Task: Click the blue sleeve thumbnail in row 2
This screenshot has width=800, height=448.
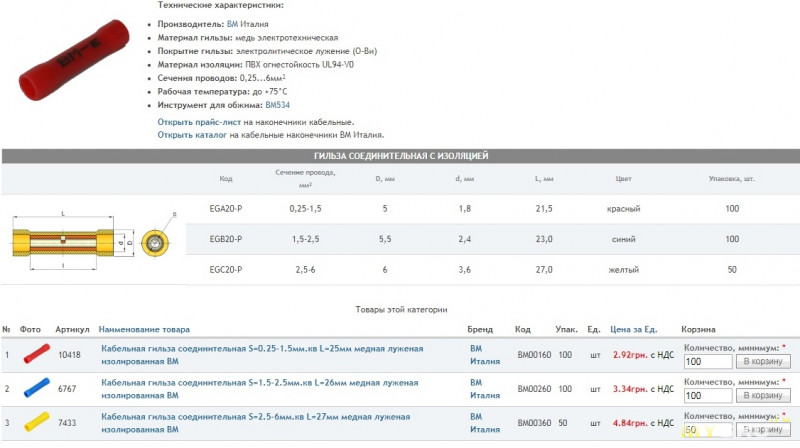Action: pyautogui.click(x=37, y=388)
